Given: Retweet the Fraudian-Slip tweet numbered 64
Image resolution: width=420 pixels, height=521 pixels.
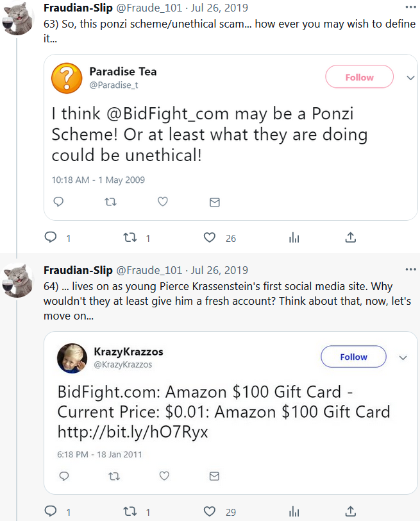Looking at the screenshot, I should coord(130,512).
